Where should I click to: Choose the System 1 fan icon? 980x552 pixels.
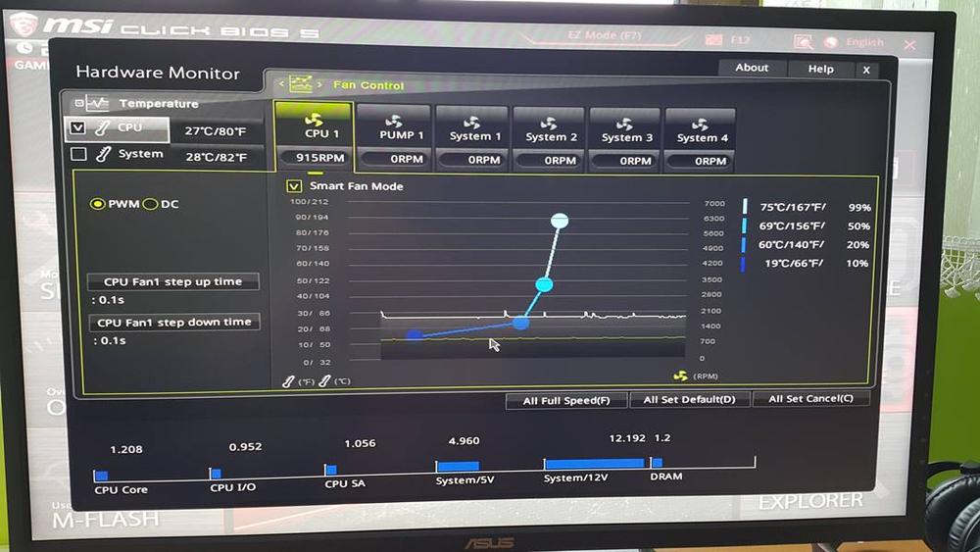(471, 123)
